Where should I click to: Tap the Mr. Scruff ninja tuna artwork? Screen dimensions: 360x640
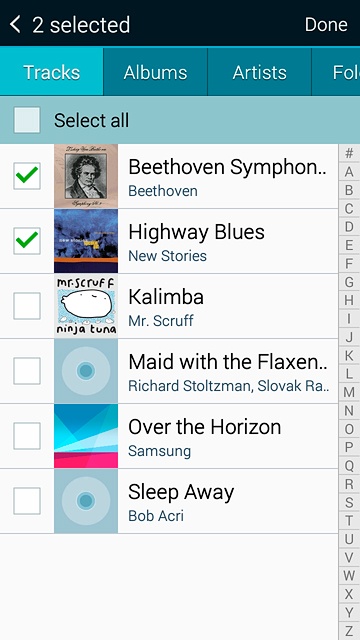pos(86,306)
